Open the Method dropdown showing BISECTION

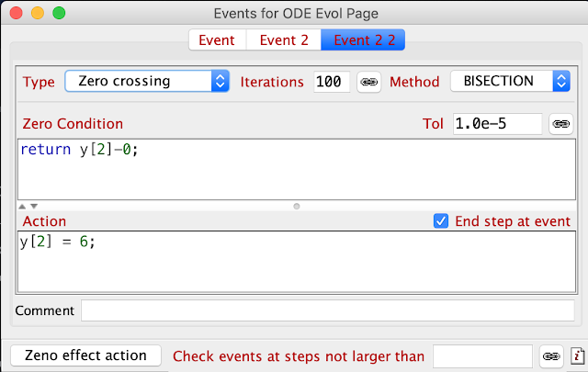[x=511, y=81]
